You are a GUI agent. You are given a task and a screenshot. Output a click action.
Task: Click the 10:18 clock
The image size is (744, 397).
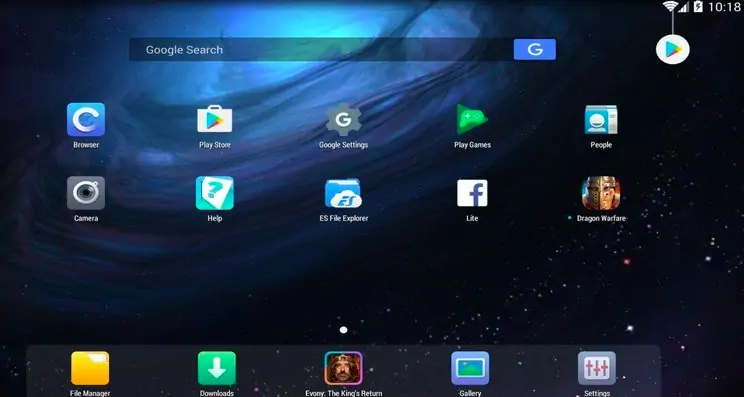[724, 7]
